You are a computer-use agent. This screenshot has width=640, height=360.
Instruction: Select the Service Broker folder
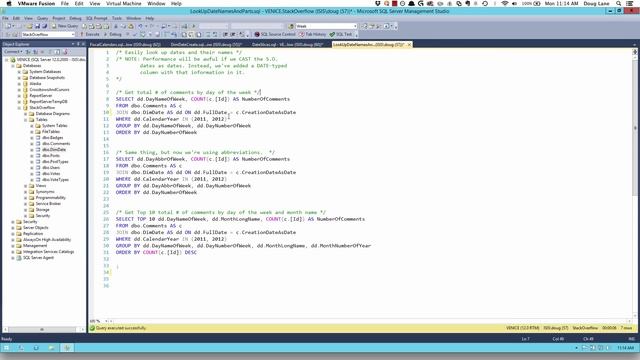[x=48, y=204]
